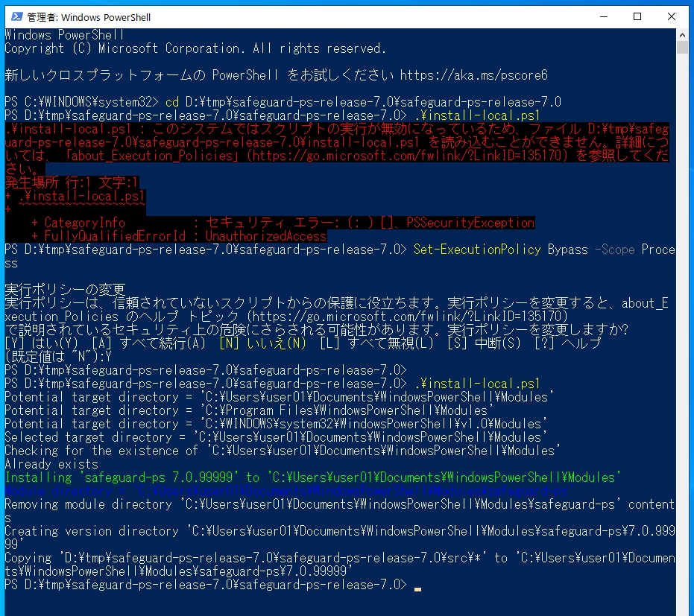Click the system32 v1.0 Modules directory line
This screenshot has height=616, width=694.
click(x=276, y=424)
